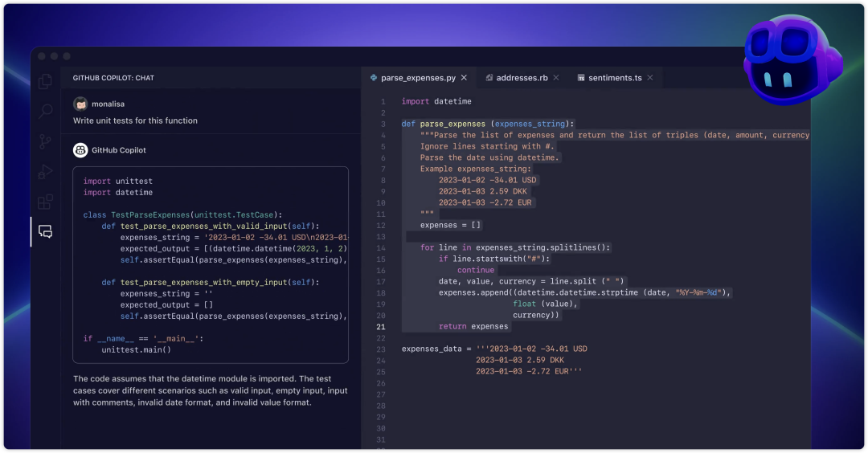868x453 pixels.
Task: Click 'expenses_data =' on editor line 23
Action: click(x=436, y=349)
